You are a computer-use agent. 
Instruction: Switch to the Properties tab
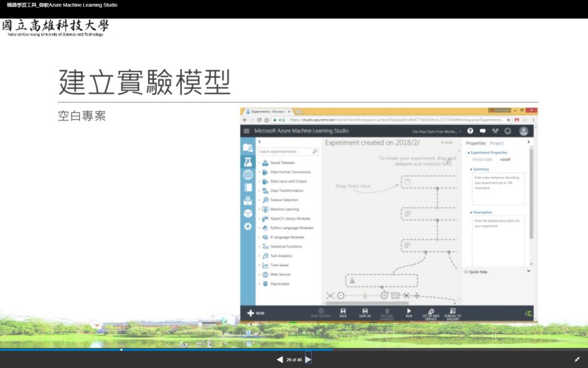click(x=475, y=143)
